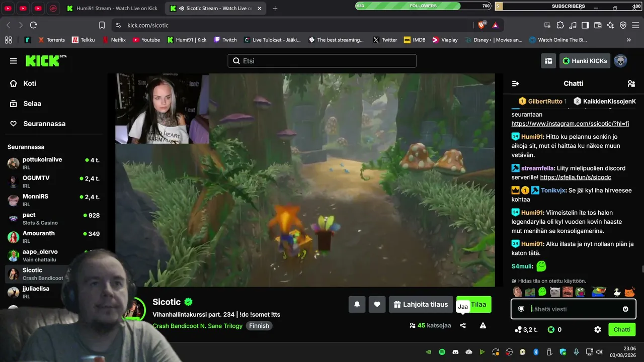The width and height of the screenshot is (644, 362).
Task: Open Discord from the taskbar tray
Action: (x=455, y=352)
